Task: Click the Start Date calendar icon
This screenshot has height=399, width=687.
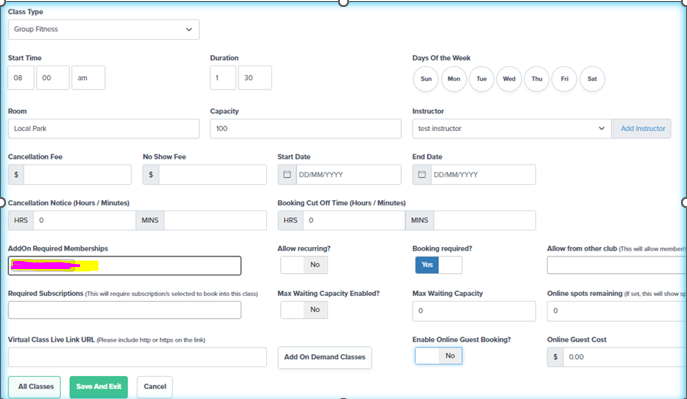Action: (x=287, y=174)
